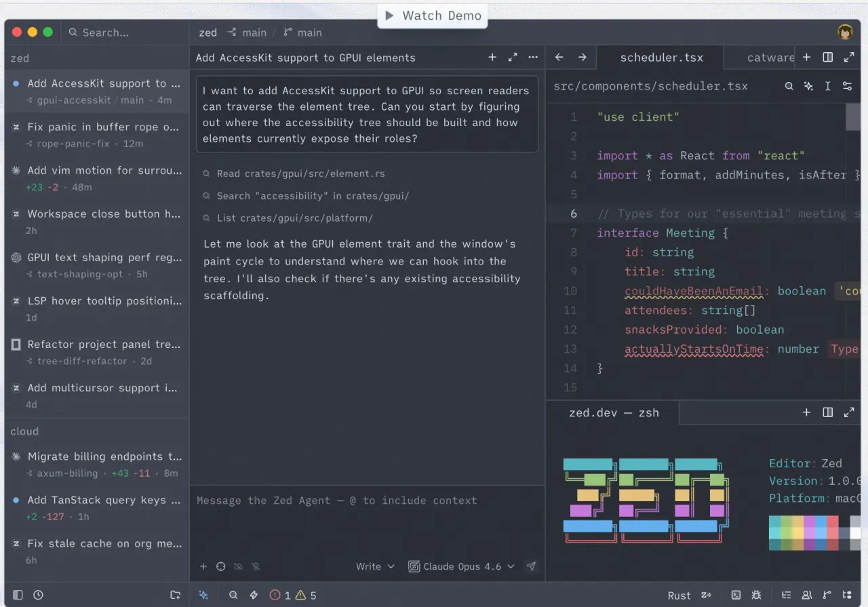
Task: Go forward in editor navigation history
Action: coord(582,58)
